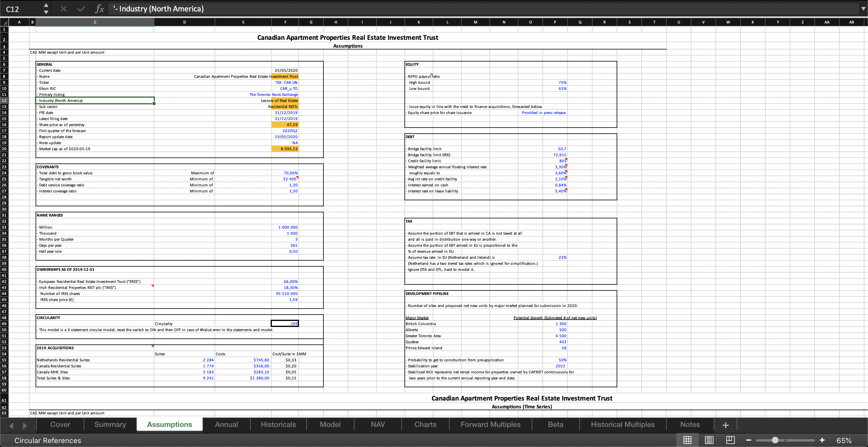Image resolution: width=868 pixels, height=447 pixels.
Task: Click the ticker cell TSX: CAR.UN
Action: [x=285, y=83]
